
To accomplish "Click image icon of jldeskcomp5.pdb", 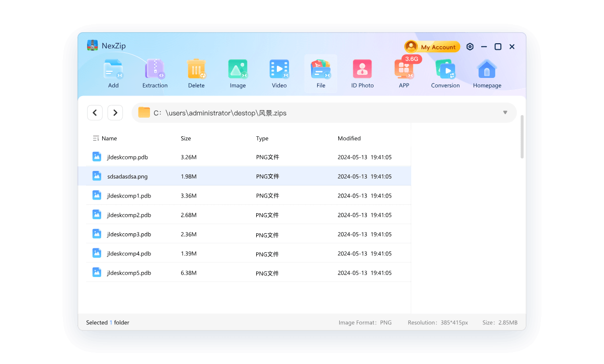I will coord(97,272).
